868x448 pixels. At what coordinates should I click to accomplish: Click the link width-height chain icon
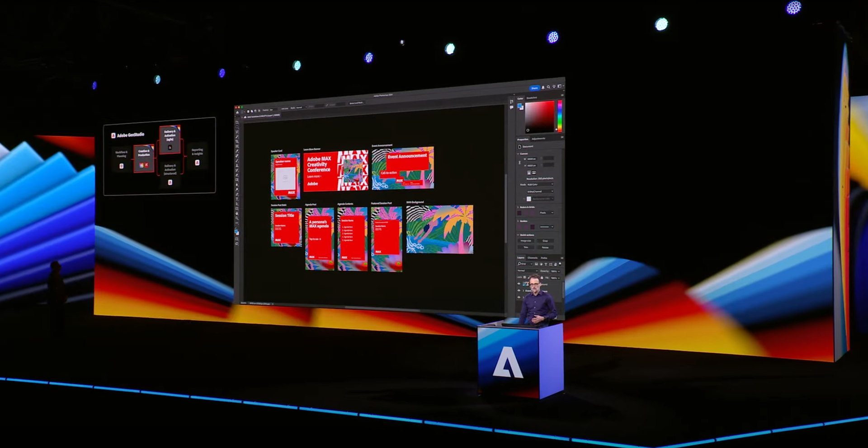[519, 163]
